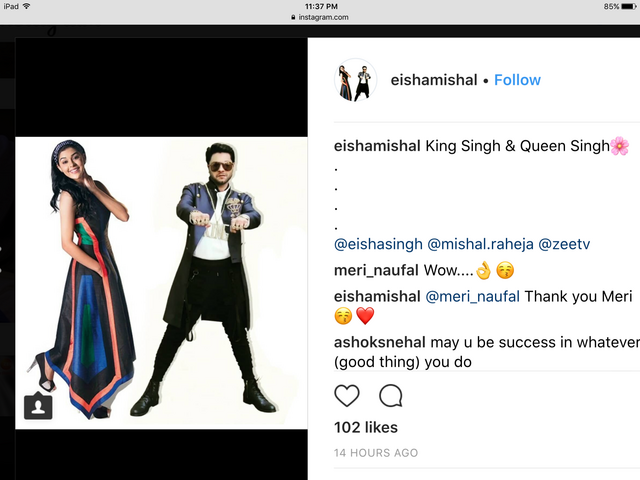Open the @zeetv mention
Screen dimensions: 640x480
coord(564,244)
